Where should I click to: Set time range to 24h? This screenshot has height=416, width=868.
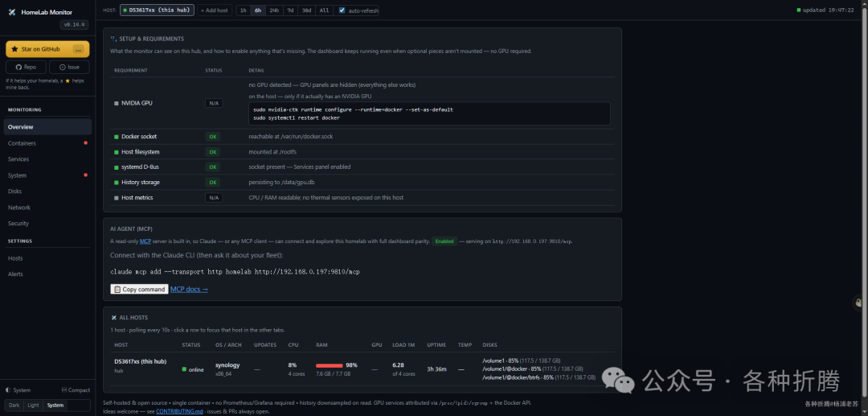274,10
